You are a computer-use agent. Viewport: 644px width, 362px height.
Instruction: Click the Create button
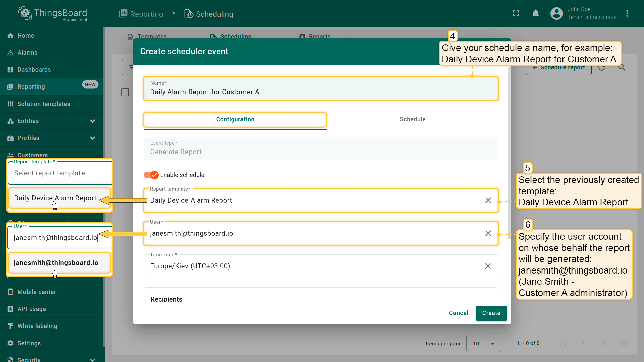pos(491,313)
